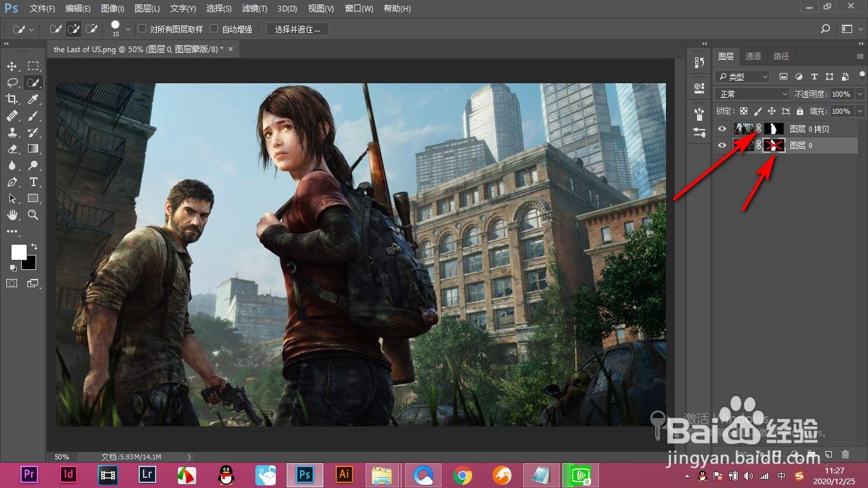Enable 自动增强 checkbox

tap(214, 29)
